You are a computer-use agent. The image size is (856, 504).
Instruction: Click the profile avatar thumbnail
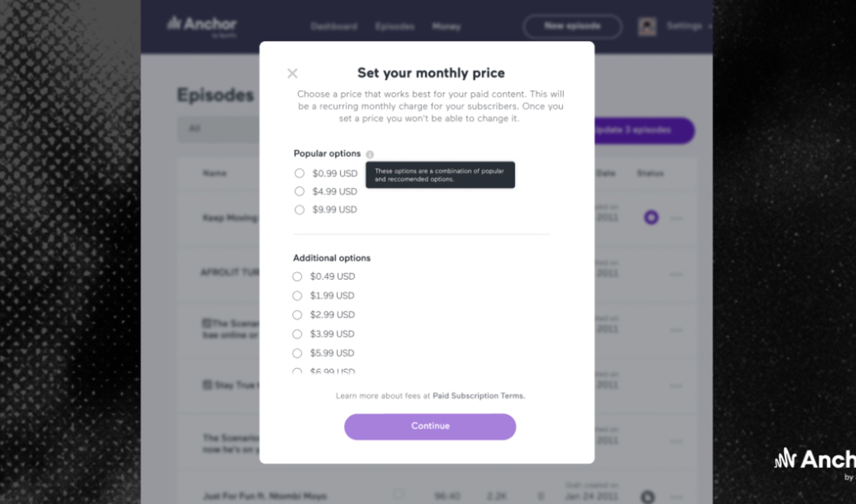coord(647,27)
